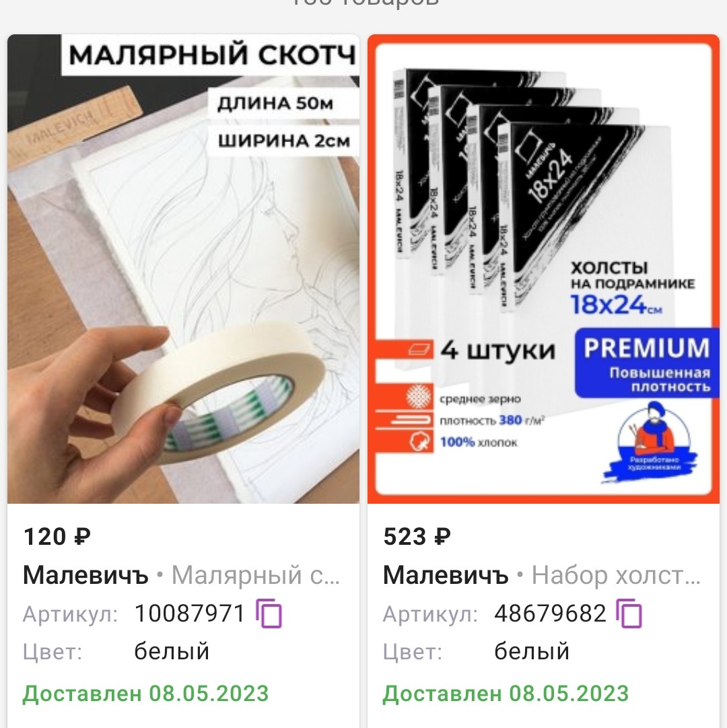Select article number text 48679682
This screenshot has width=727, height=728.
pos(550,614)
